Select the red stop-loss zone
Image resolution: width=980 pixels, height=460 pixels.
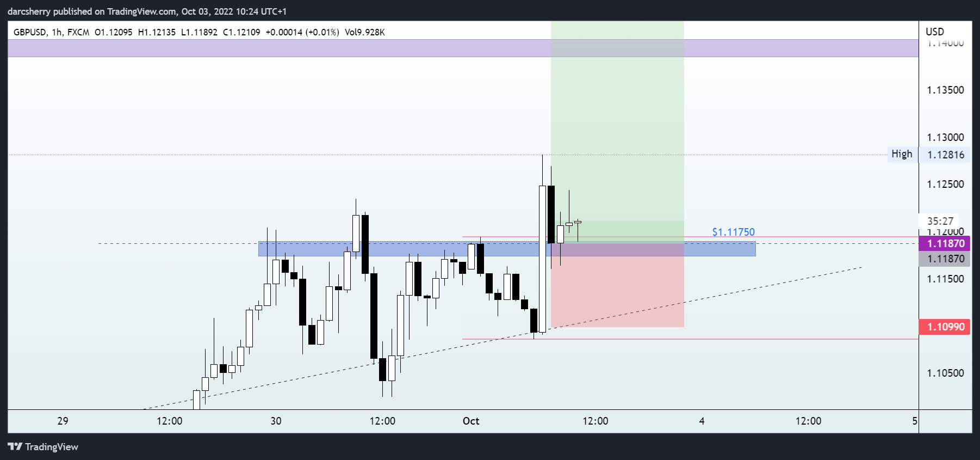click(617, 285)
